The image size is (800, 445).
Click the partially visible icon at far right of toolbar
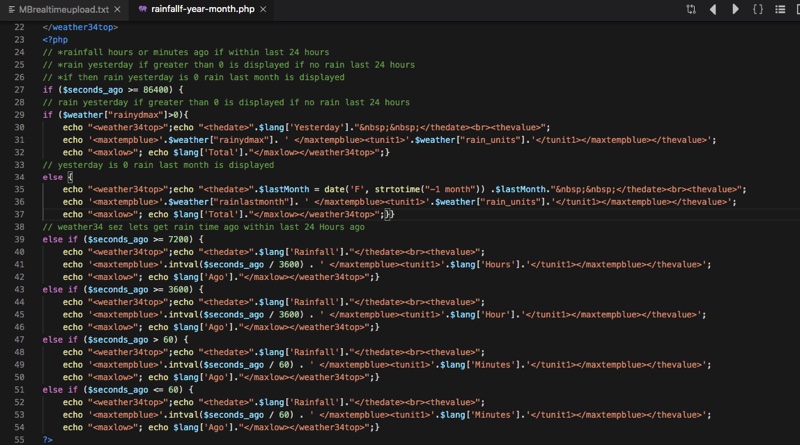(797, 9)
